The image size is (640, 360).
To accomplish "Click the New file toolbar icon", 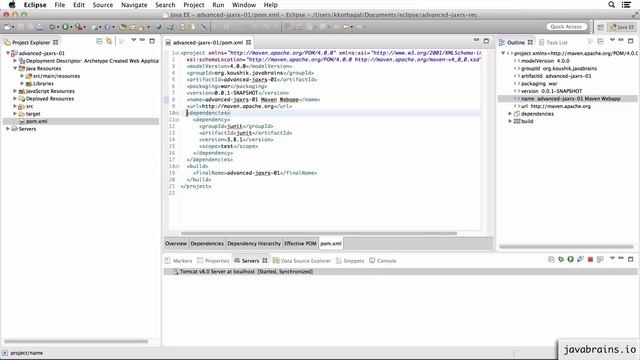I will [x=7, y=27].
